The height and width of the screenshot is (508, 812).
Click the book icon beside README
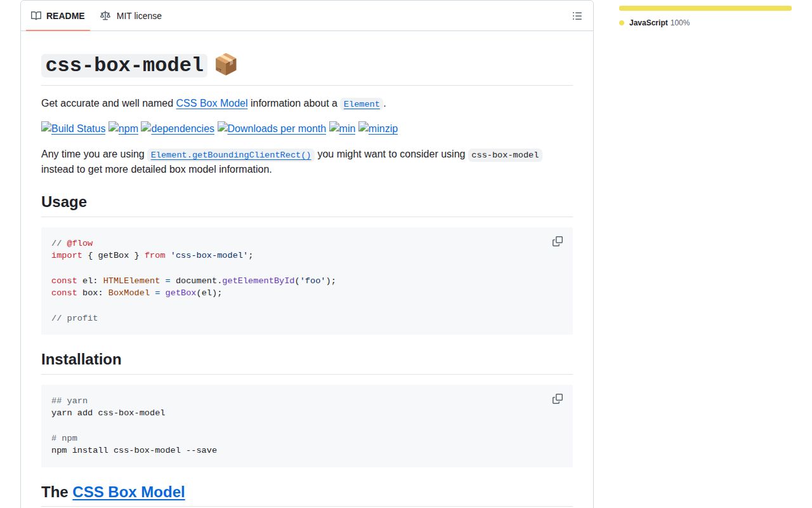[x=37, y=16]
